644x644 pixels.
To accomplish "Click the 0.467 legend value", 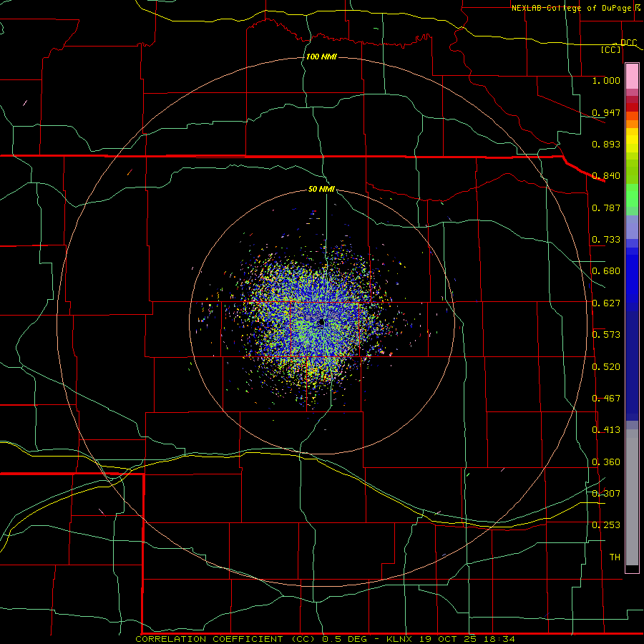I will click(x=606, y=399).
